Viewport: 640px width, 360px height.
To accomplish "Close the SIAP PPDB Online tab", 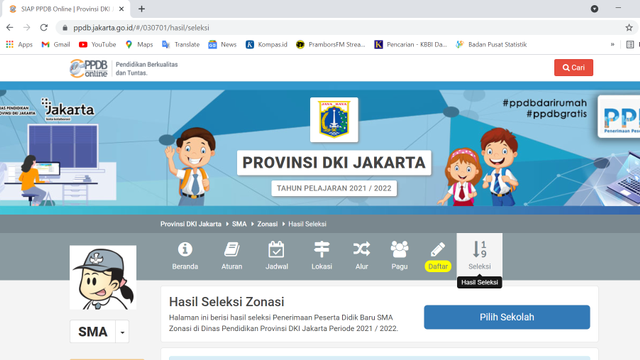I will tap(121, 9).
